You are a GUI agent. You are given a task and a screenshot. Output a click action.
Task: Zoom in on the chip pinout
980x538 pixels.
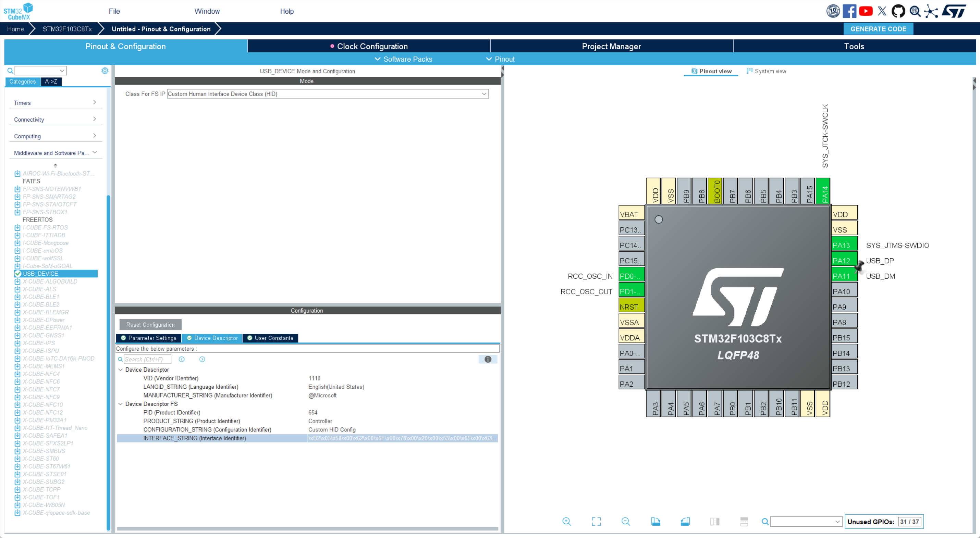(566, 521)
